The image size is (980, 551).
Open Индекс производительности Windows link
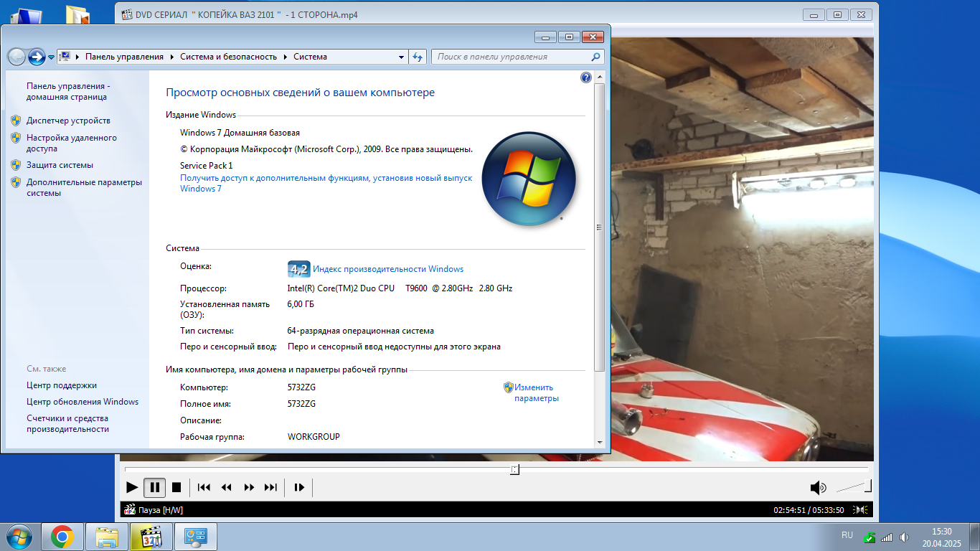point(387,269)
